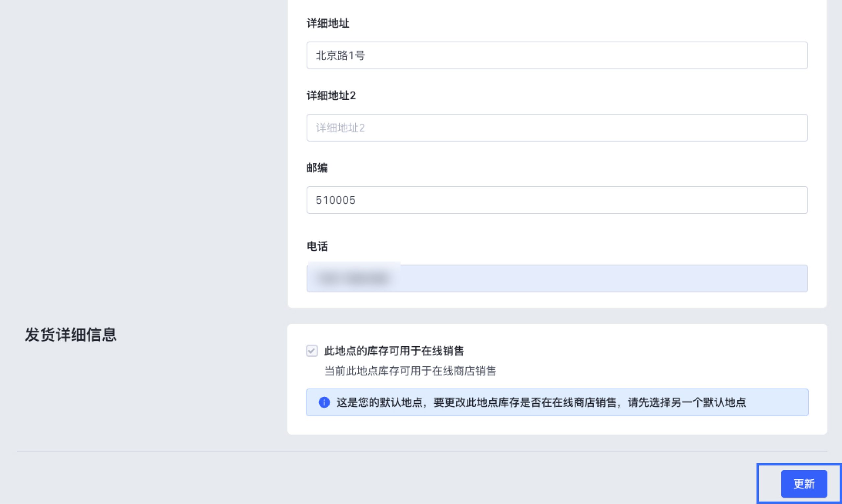The height and width of the screenshot is (504, 842).
Task: Focus the 详细地址 field containing 北京路1号
Action: pos(557,55)
